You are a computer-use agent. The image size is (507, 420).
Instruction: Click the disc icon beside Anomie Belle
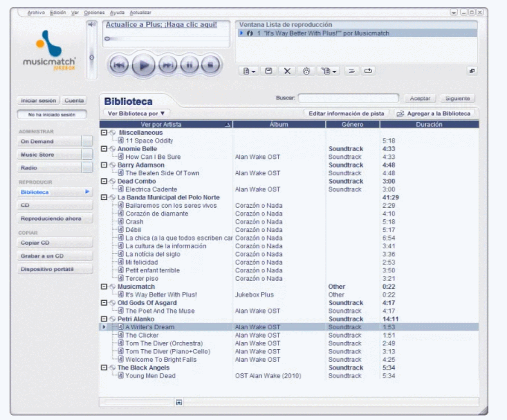112,149
